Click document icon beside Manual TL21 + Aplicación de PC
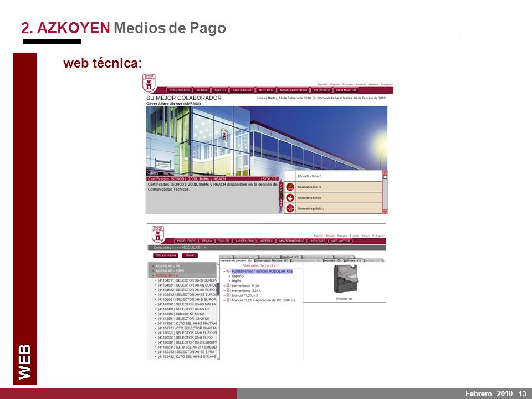 228,300
